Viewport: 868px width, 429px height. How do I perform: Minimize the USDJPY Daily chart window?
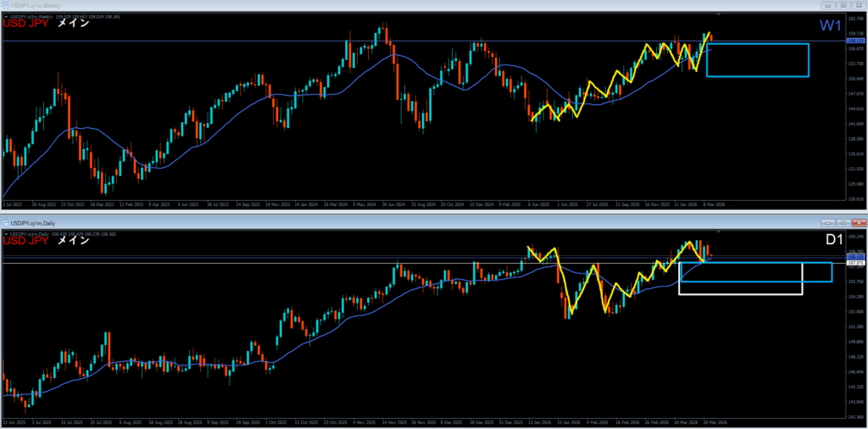(x=828, y=222)
